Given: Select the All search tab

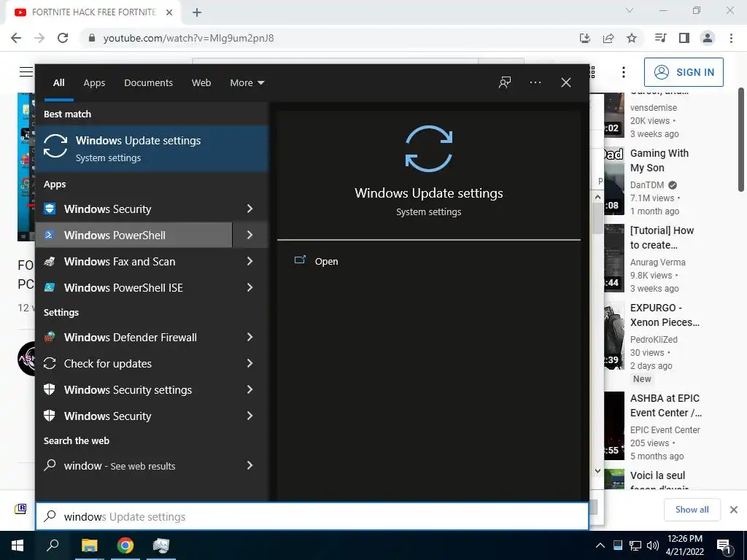Looking at the screenshot, I should tap(58, 83).
